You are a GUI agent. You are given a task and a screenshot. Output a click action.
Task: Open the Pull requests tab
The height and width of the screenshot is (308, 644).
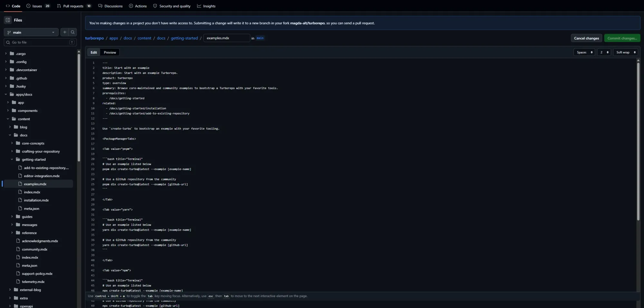tap(74, 6)
